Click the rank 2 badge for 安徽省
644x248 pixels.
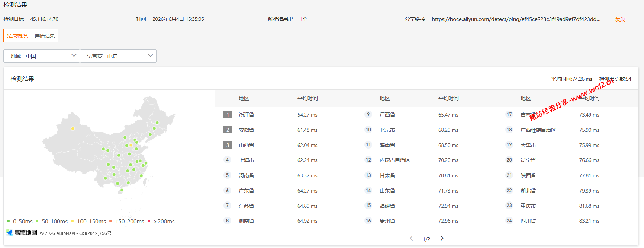point(228,130)
